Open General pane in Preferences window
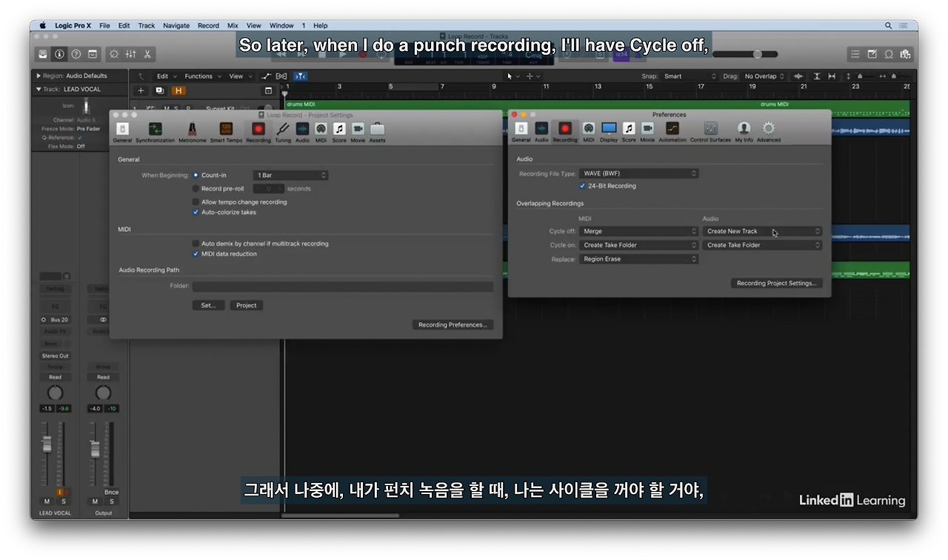The width and height of the screenshot is (948, 560). [521, 132]
